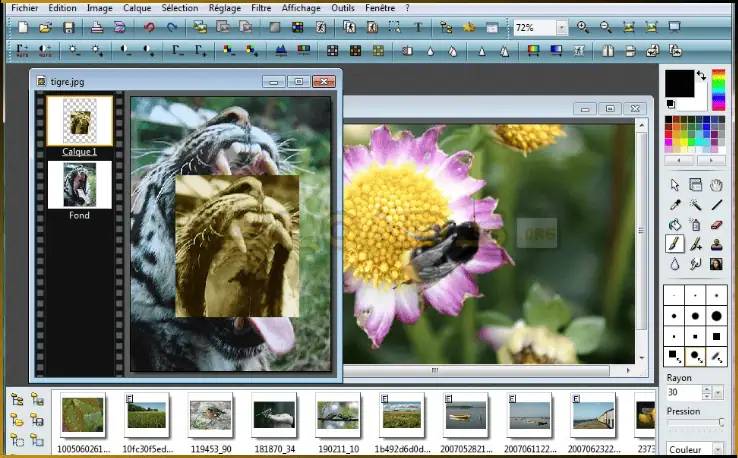This screenshot has width=738, height=458.
Task: Increase saturation with the color squares plus icon
Action: (x=252, y=50)
